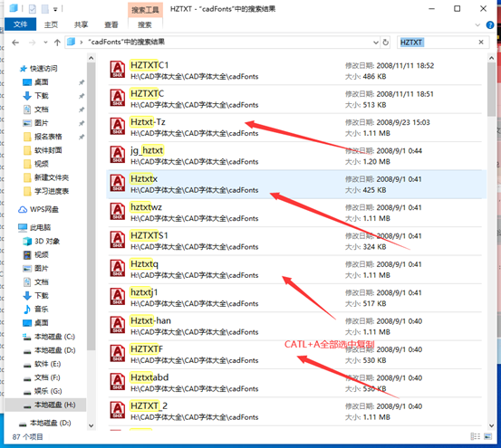Select the file name HZTXTF
Screen dimensions: 501x448
coord(147,348)
